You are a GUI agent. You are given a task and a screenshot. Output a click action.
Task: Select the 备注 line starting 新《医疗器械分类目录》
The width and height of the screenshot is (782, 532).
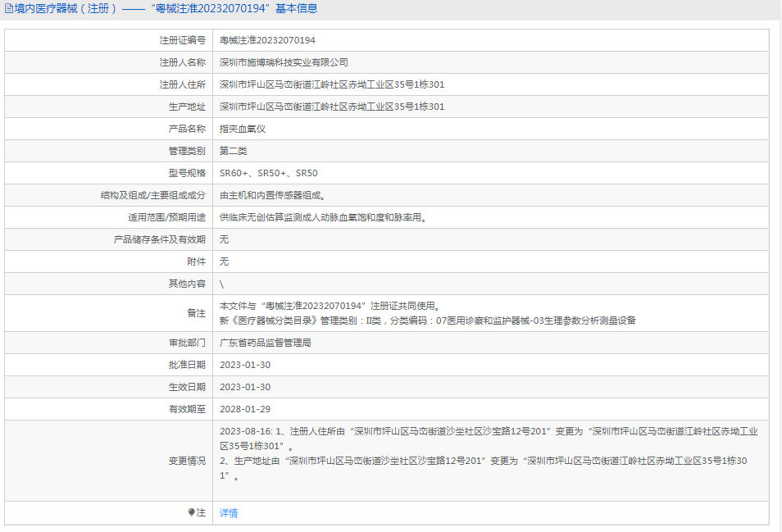tap(428, 321)
